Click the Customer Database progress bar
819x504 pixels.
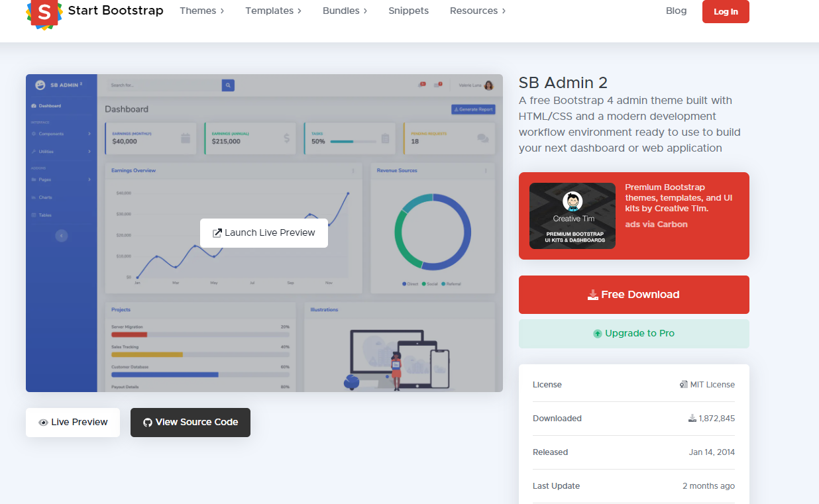point(200,374)
